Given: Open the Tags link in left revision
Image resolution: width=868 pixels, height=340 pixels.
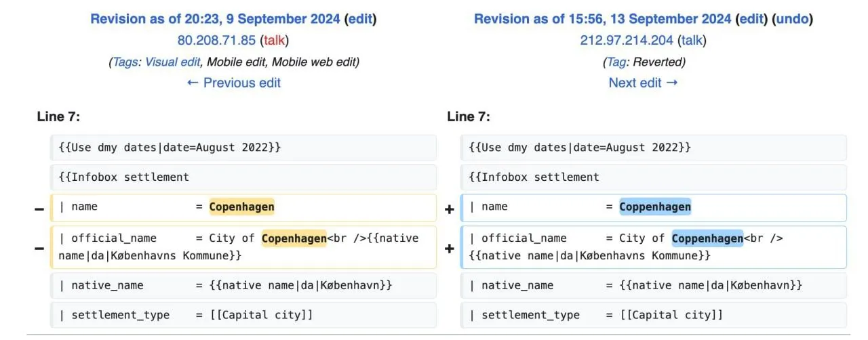Looking at the screenshot, I should tap(125, 62).
